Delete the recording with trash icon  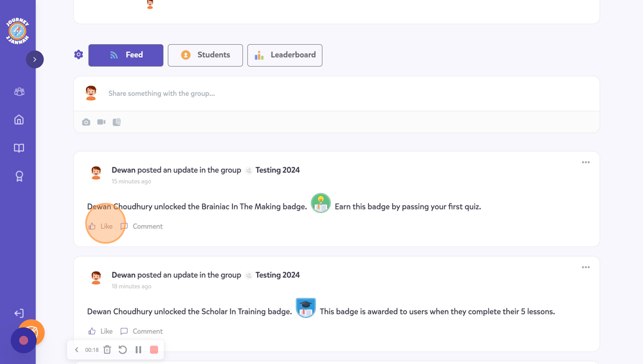[x=107, y=350]
